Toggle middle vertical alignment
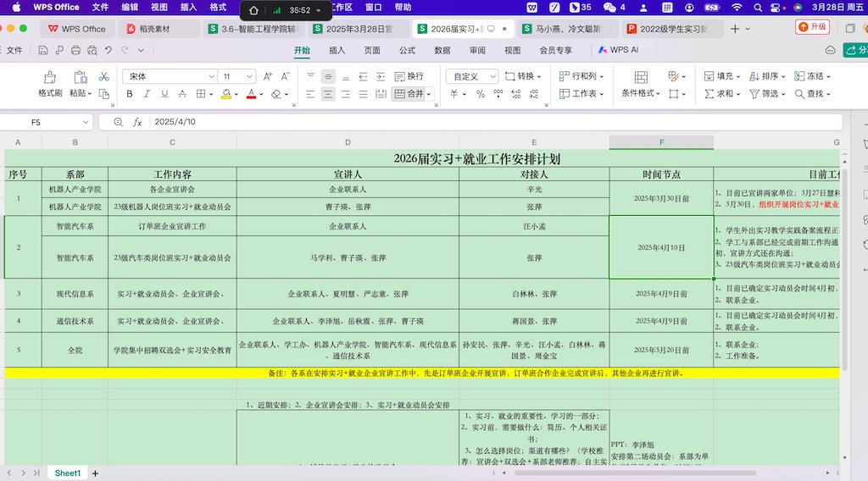Screen dimensions: 868x481 pos(328,76)
